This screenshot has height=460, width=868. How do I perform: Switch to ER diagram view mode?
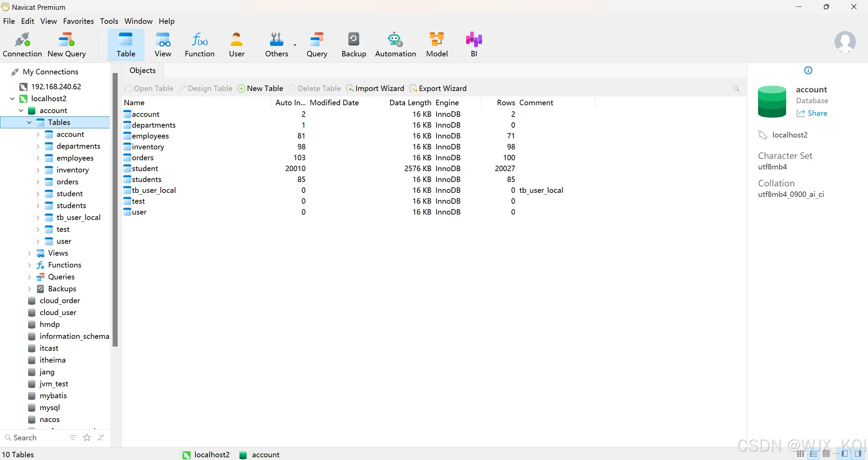click(x=826, y=454)
